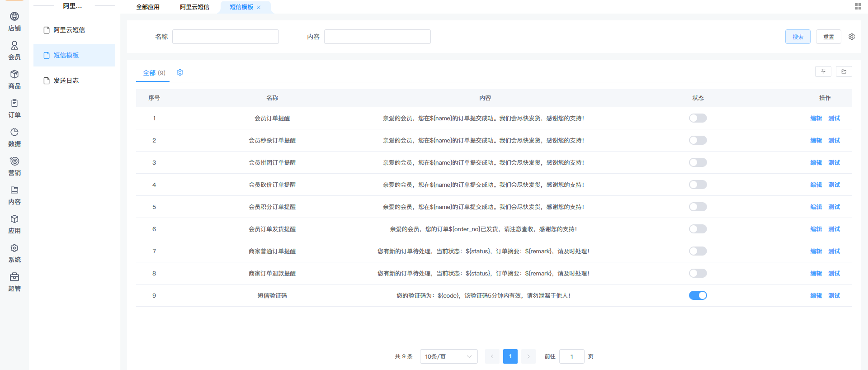Screen dimensions: 868x370
Task: Focus the 内容 search input field
Action: [377, 37]
